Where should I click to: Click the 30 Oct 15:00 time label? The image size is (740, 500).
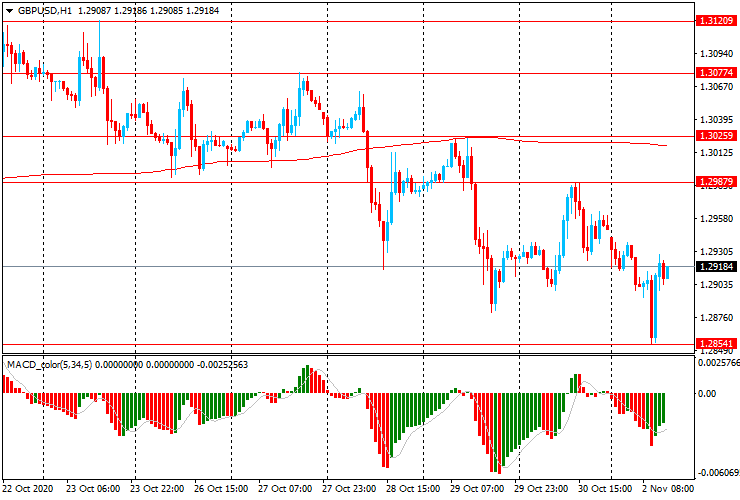click(605, 488)
